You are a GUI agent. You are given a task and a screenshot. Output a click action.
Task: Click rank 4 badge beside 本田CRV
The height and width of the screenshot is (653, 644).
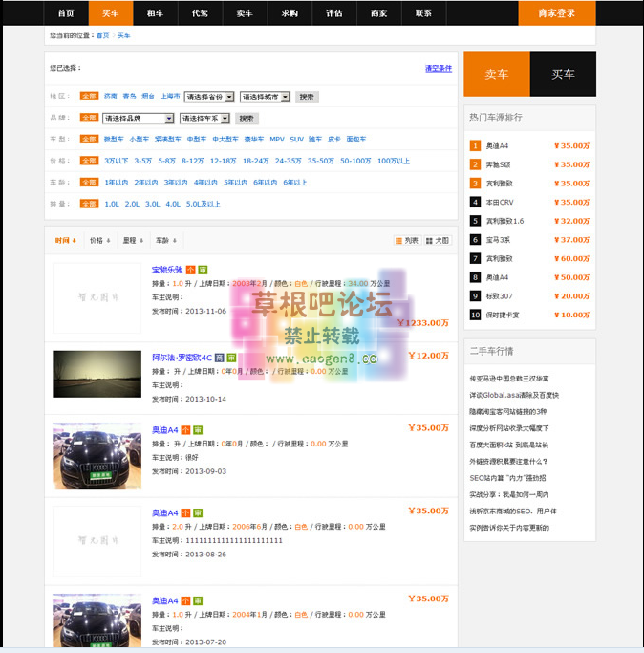coord(475,202)
